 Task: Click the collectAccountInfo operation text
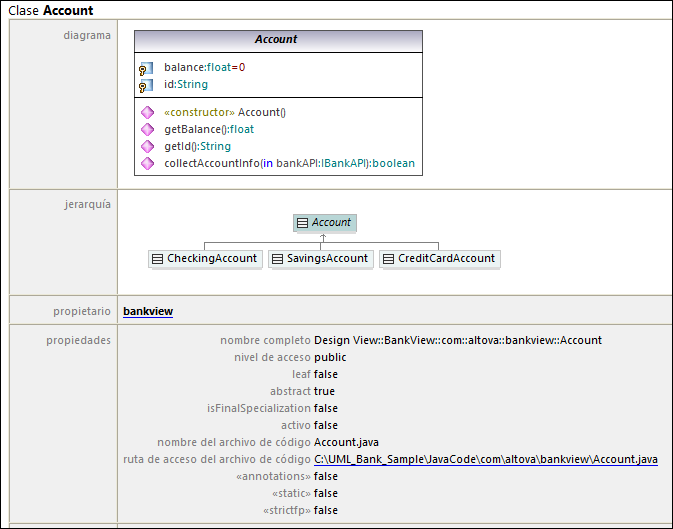[x=289, y=164]
